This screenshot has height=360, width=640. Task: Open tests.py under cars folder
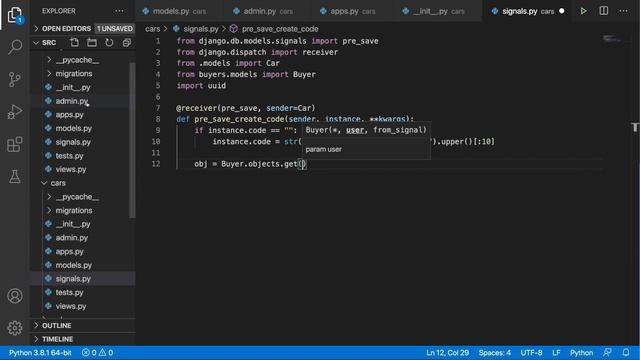click(x=69, y=292)
